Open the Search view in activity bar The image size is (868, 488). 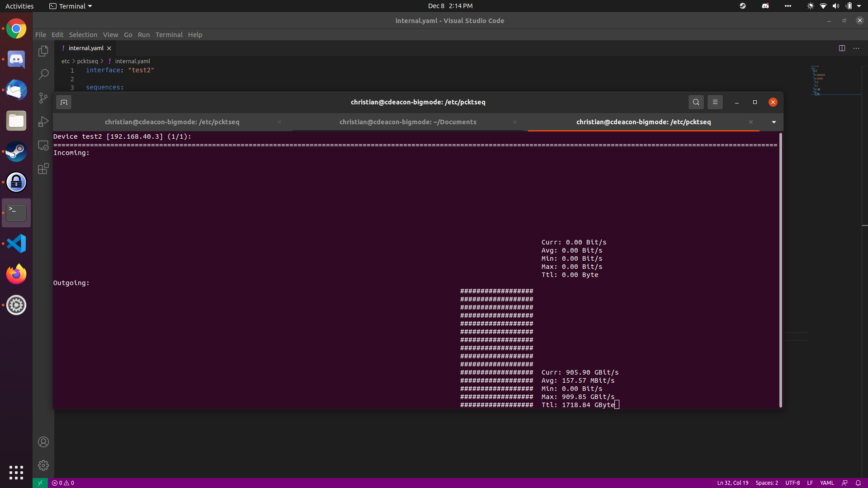coord(43,75)
